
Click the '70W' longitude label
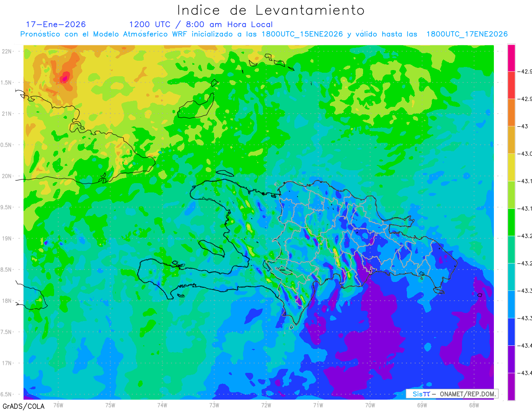point(370,404)
